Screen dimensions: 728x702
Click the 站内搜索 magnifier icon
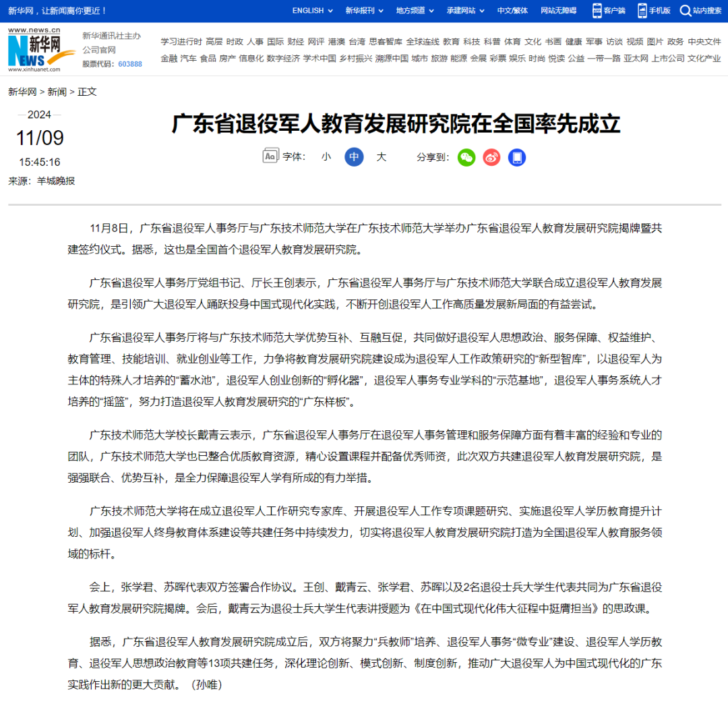686,11
